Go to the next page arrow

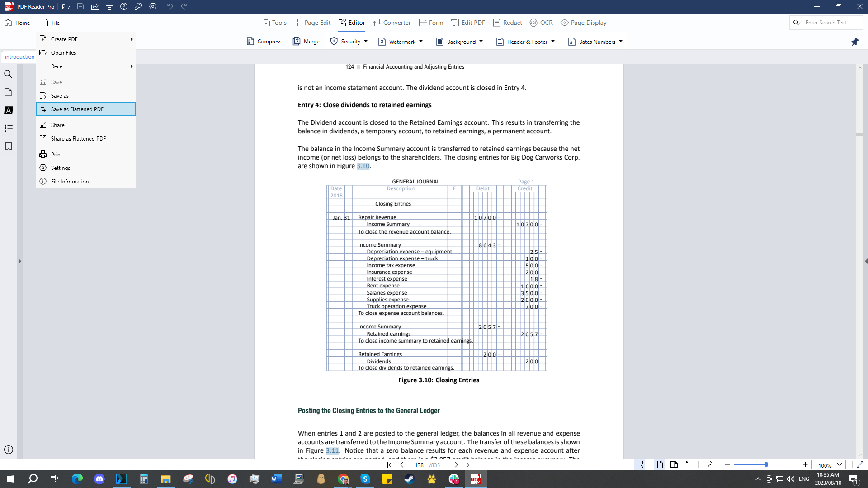pos(457,465)
